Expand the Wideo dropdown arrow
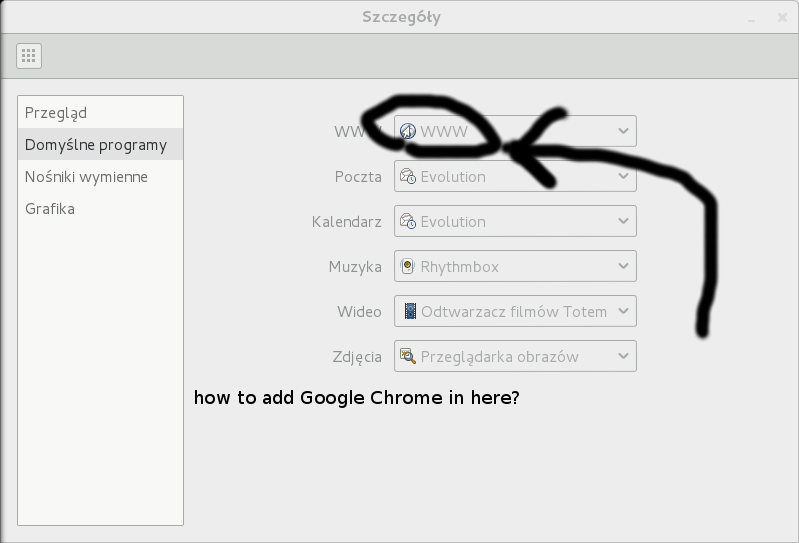 (623, 312)
